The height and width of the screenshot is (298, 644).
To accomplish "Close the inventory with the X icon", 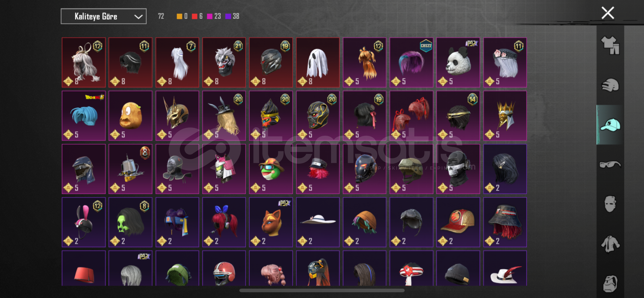I will (x=608, y=13).
